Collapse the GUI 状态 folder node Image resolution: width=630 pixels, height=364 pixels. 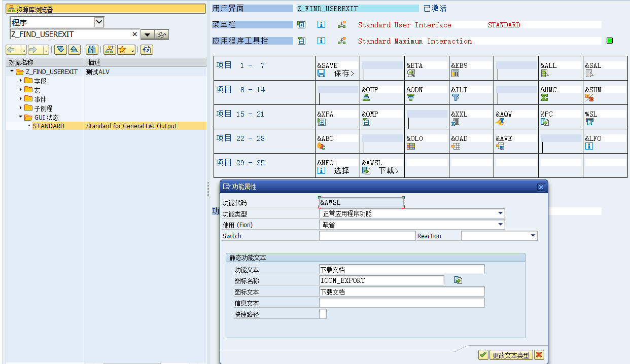tap(21, 117)
